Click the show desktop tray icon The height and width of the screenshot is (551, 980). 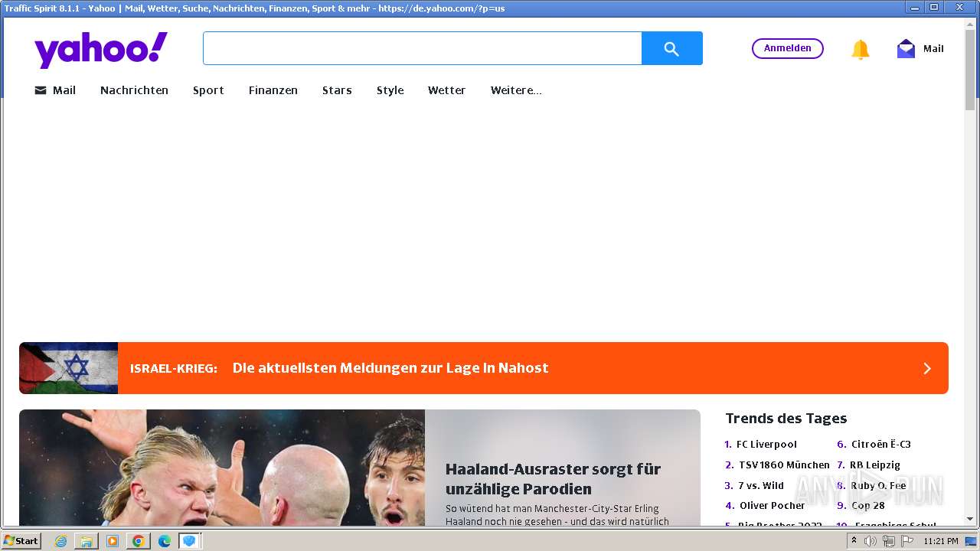click(x=971, y=541)
